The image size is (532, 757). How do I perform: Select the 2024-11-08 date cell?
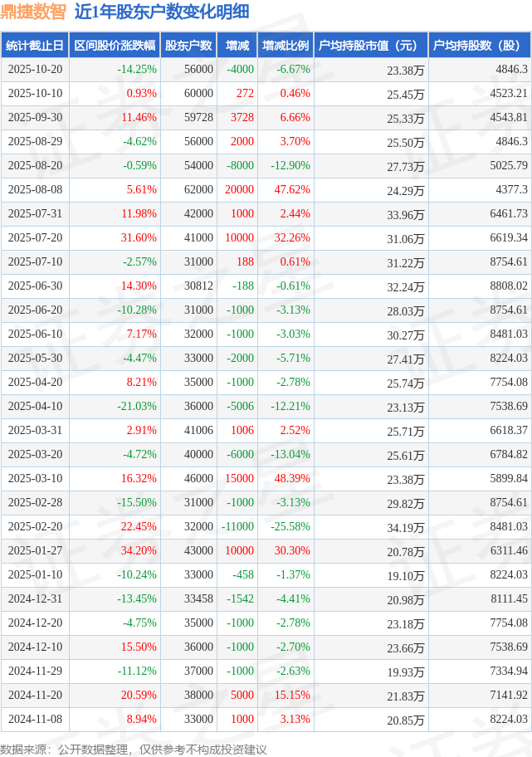click(x=34, y=720)
